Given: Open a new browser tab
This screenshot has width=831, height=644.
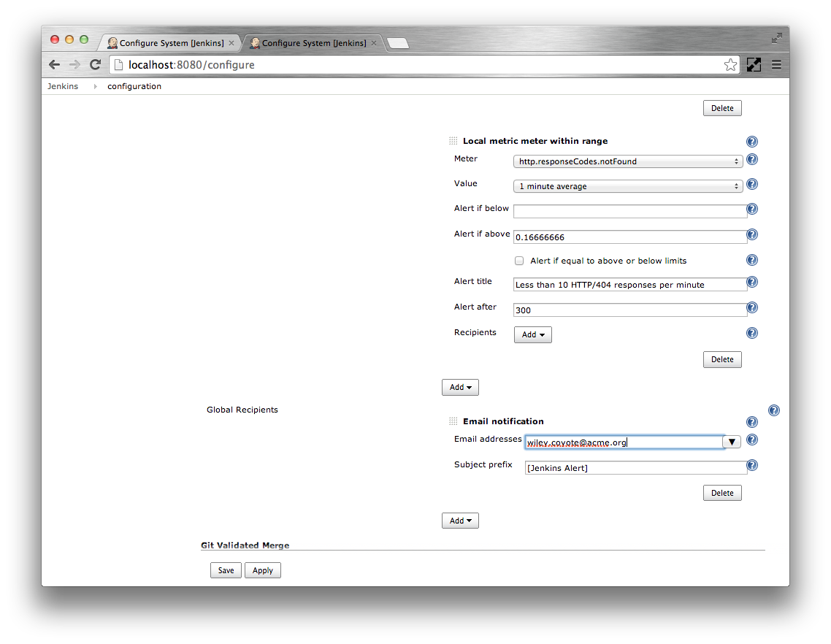Looking at the screenshot, I should tap(397, 43).
